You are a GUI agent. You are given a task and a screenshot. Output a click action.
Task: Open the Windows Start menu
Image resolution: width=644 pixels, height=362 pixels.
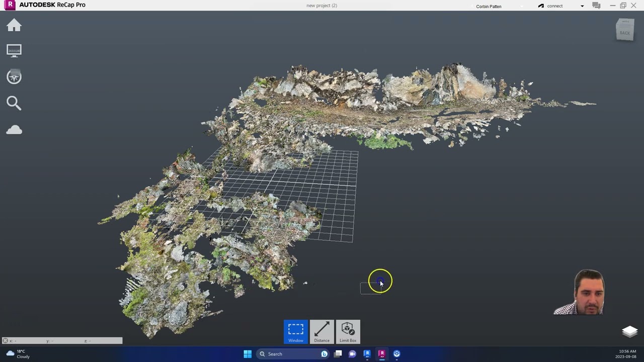(x=248, y=354)
